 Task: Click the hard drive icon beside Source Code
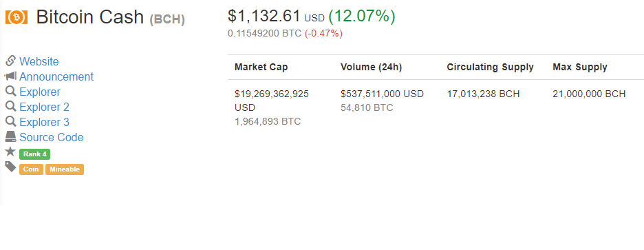tap(10, 136)
